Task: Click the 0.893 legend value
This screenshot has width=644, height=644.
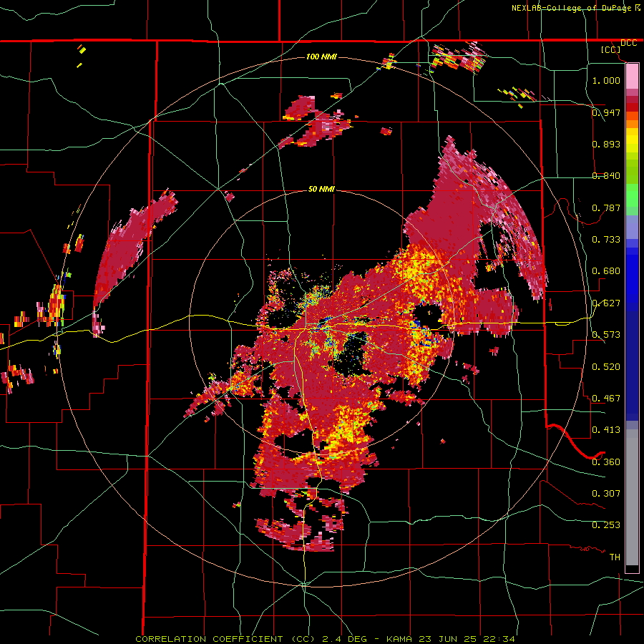Action: point(606,144)
